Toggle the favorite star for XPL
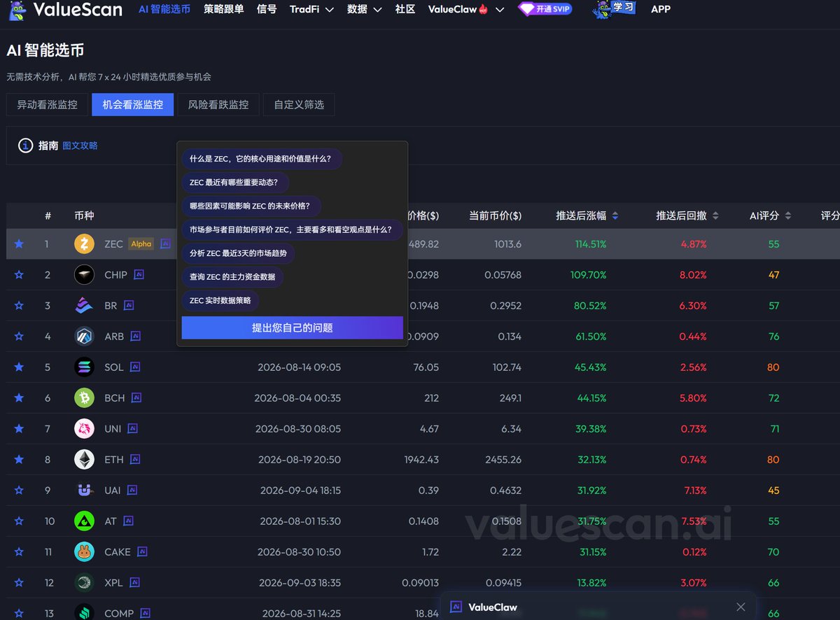Image resolution: width=840 pixels, height=620 pixels. pyautogui.click(x=19, y=583)
